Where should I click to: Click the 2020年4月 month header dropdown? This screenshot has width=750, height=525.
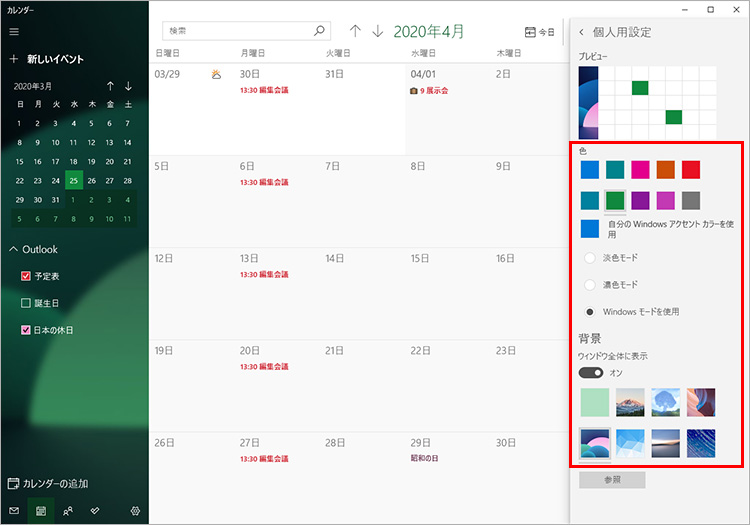point(429,32)
